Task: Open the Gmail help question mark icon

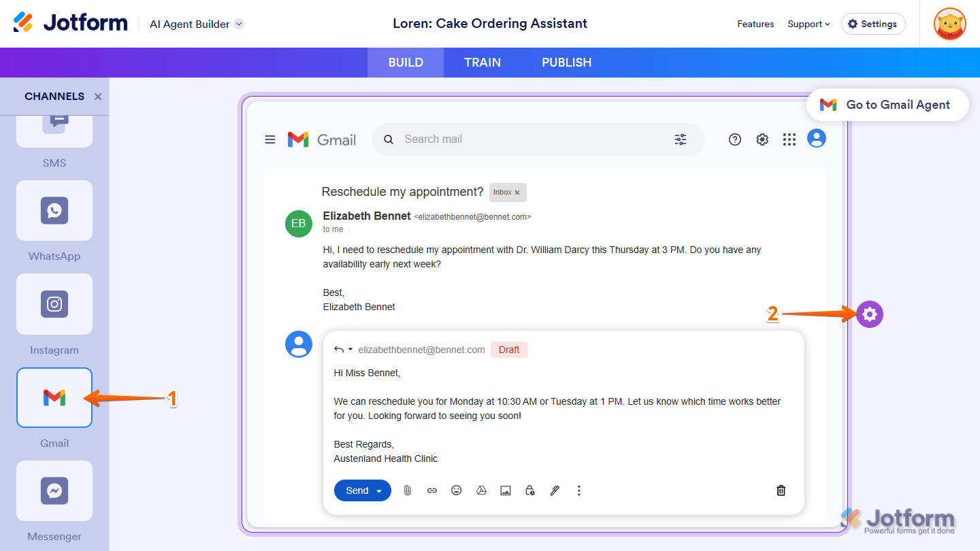Action: [735, 139]
